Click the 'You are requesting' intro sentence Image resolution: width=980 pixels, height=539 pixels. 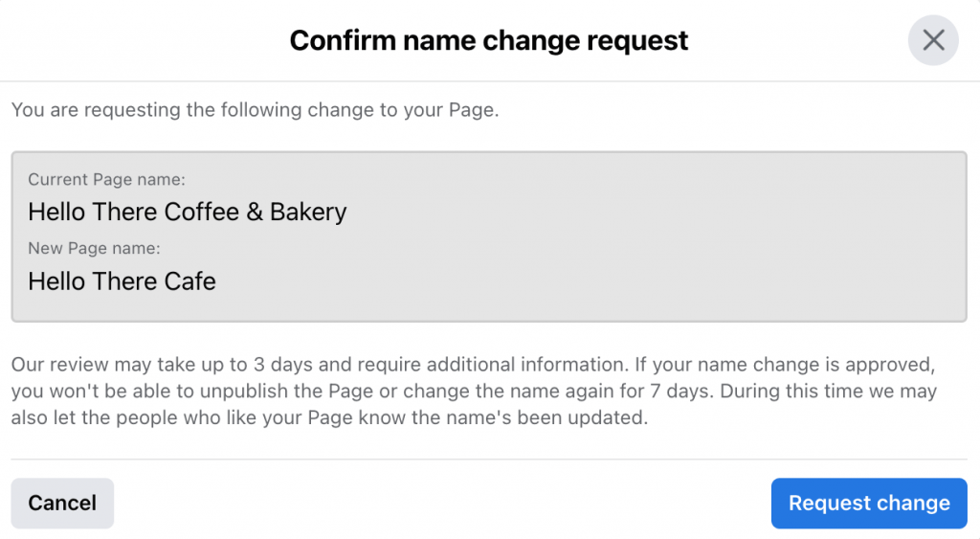255,109
